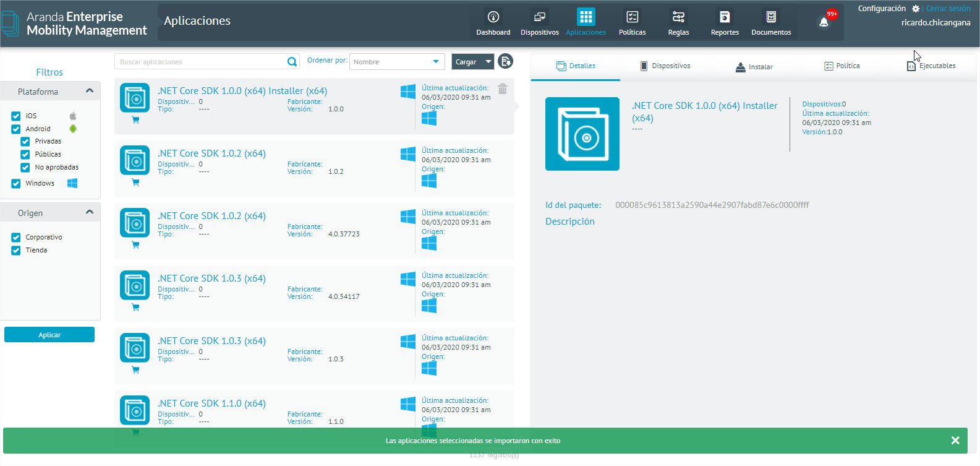This screenshot has width=980, height=466.
Task: Open the Dispositivos section in top navigation
Action: (x=539, y=23)
